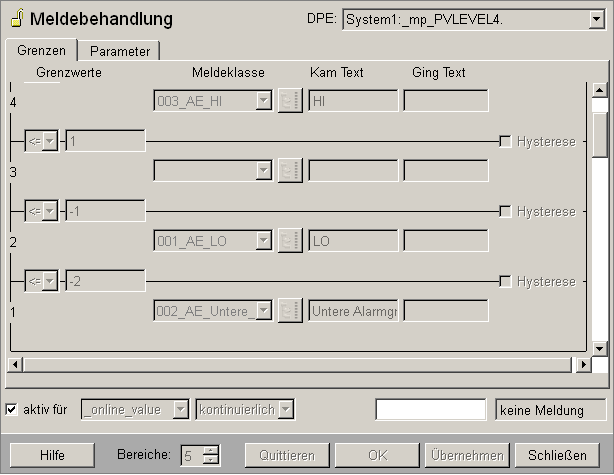This screenshot has width=614, height=475.
Task: Switch to the Parameter tab
Action: pos(119,51)
